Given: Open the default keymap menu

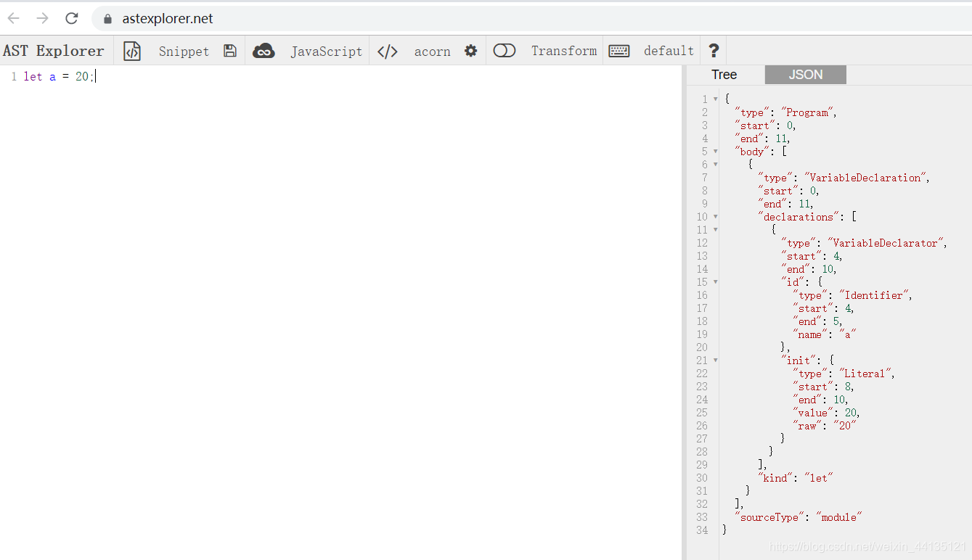Looking at the screenshot, I should click(669, 51).
